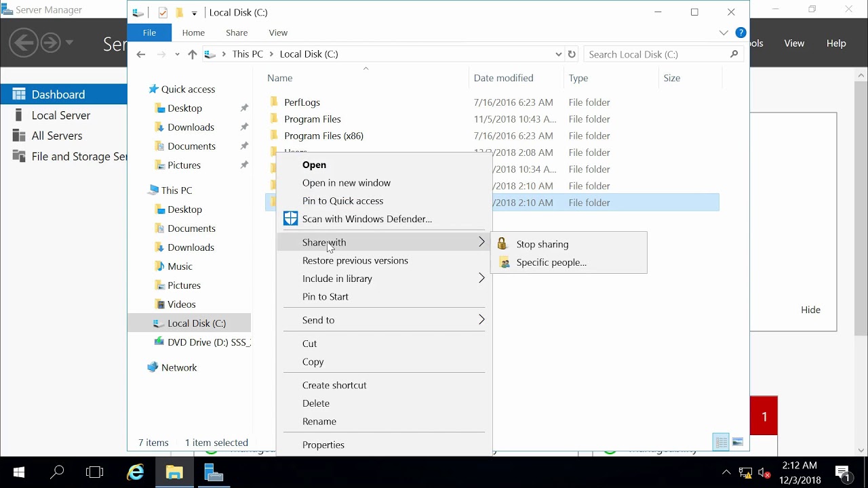Expand the Share with submenu arrow
Viewport: 868px width, 488px height.
tap(481, 242)
